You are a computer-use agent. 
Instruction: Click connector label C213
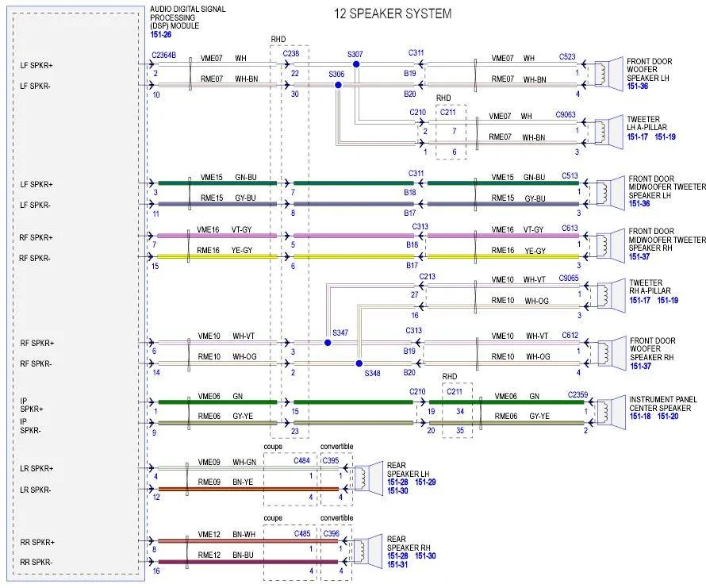tap(428, 277)
